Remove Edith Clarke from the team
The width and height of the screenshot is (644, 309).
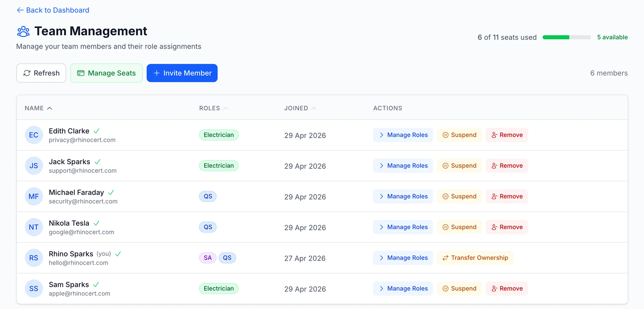tap(507, 135)
